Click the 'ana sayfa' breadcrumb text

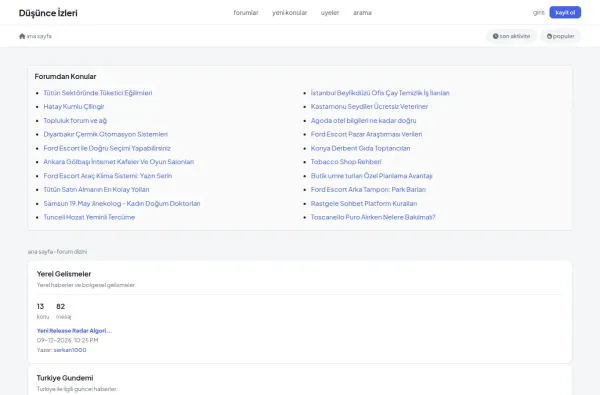point(39,36)
